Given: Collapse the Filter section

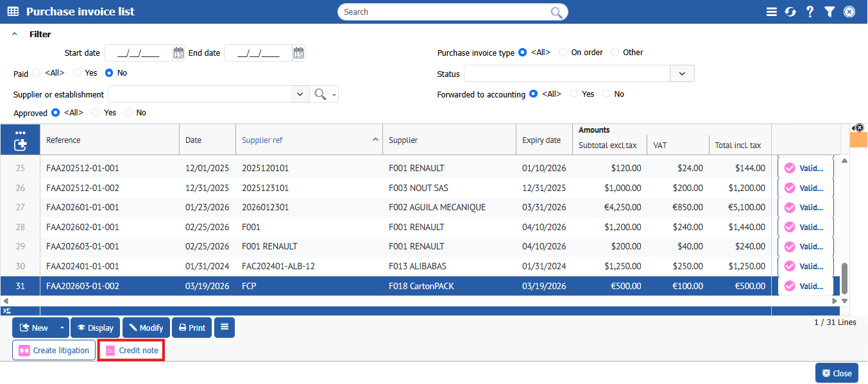Looking at the screenshot, I should [x=15, y=34].
